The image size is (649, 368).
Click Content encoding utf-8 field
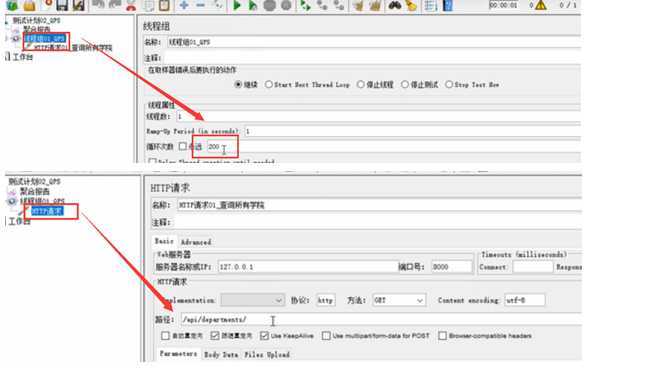click(524, 300)
